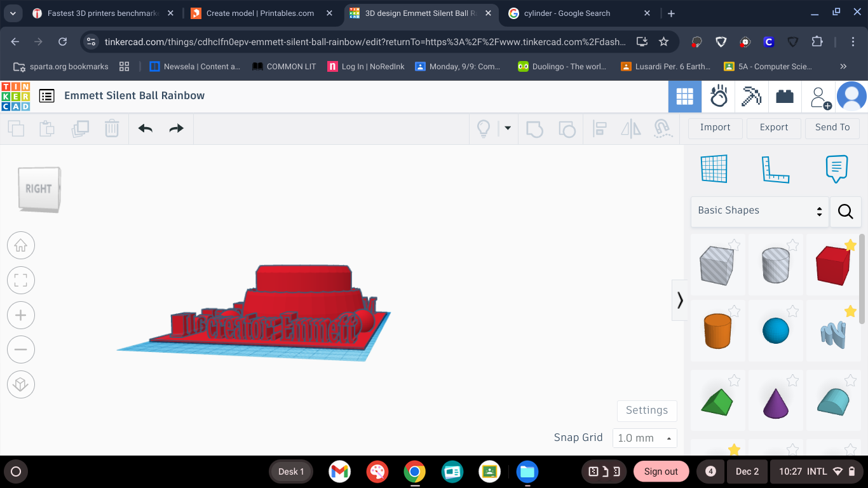Undo the last action

tap(146, 128)
